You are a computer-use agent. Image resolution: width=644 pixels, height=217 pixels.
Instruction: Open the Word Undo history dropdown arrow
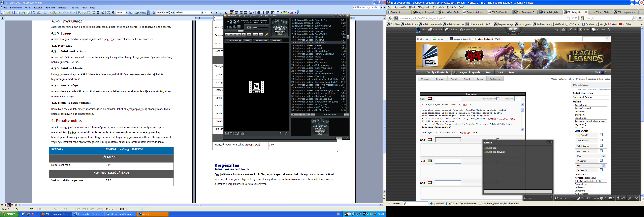pyautogui.click(x=68, y=13)
